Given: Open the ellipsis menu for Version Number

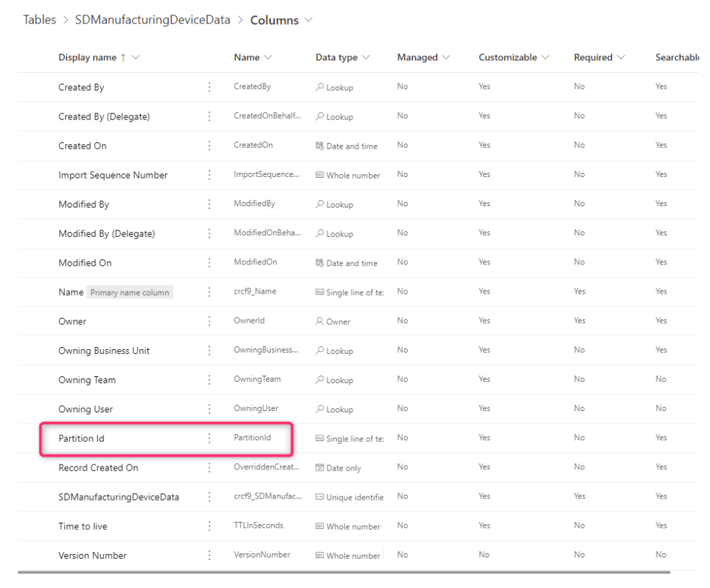Looking at the screenshot, I should click(210, 555).
